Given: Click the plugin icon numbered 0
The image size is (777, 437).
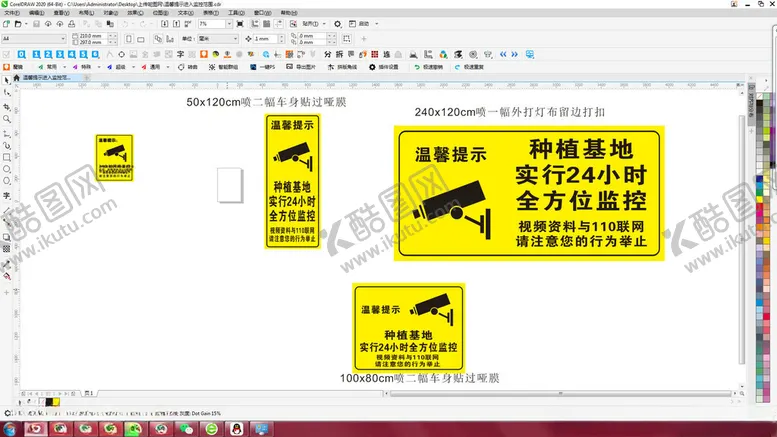Looking at the screenshot, I should click(x=21, y=55).
